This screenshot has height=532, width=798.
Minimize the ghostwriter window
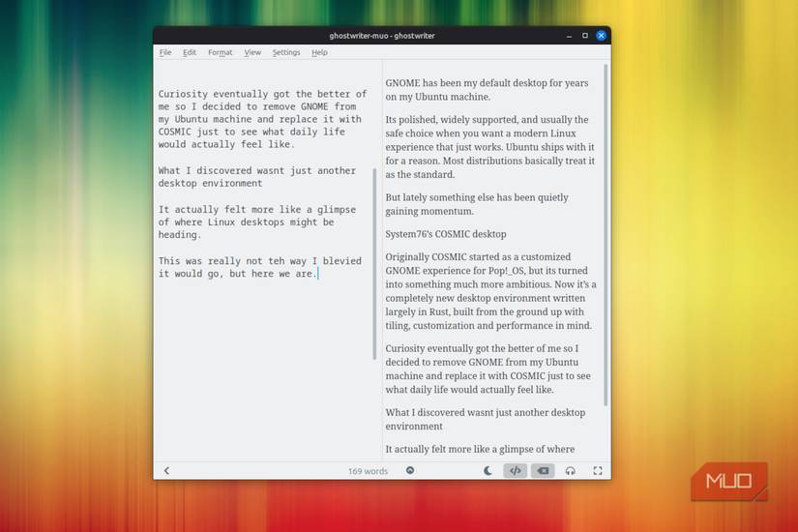pos(569,36)
